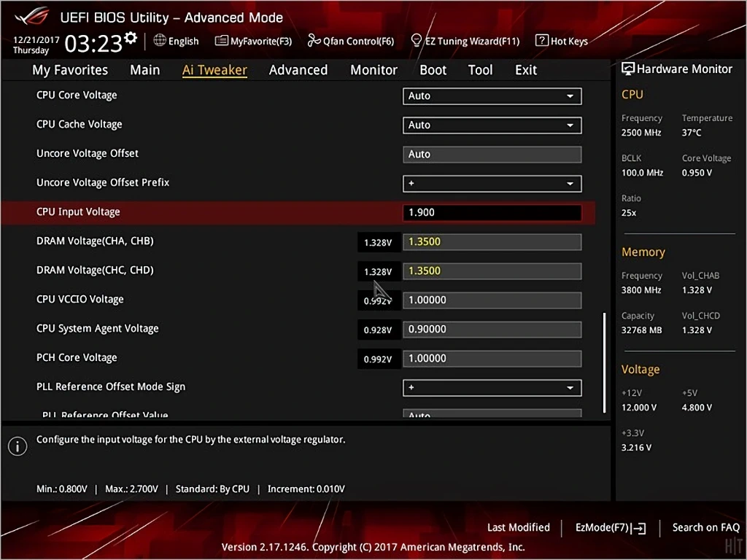Click the MyFavorite list icon
This screenshot has height=560, width=747.
click(x=221, y=41)
